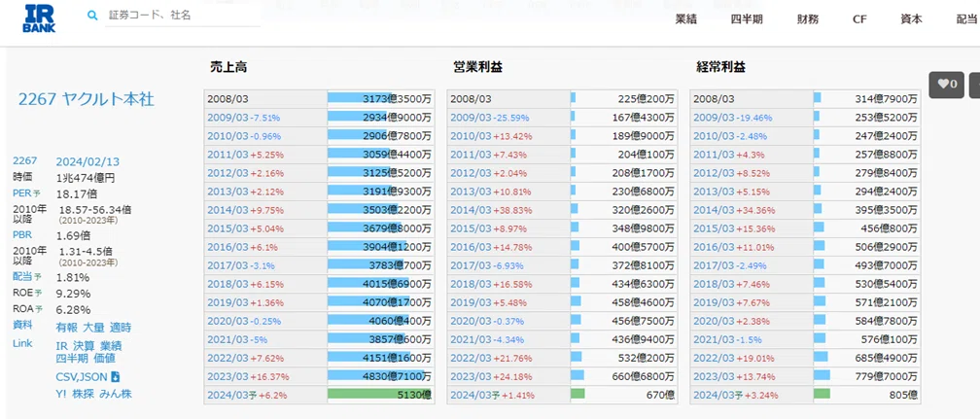980x419 pixels.
Task: Click the 805億 ordinary profit forecast
Action: tap(903, 396)
